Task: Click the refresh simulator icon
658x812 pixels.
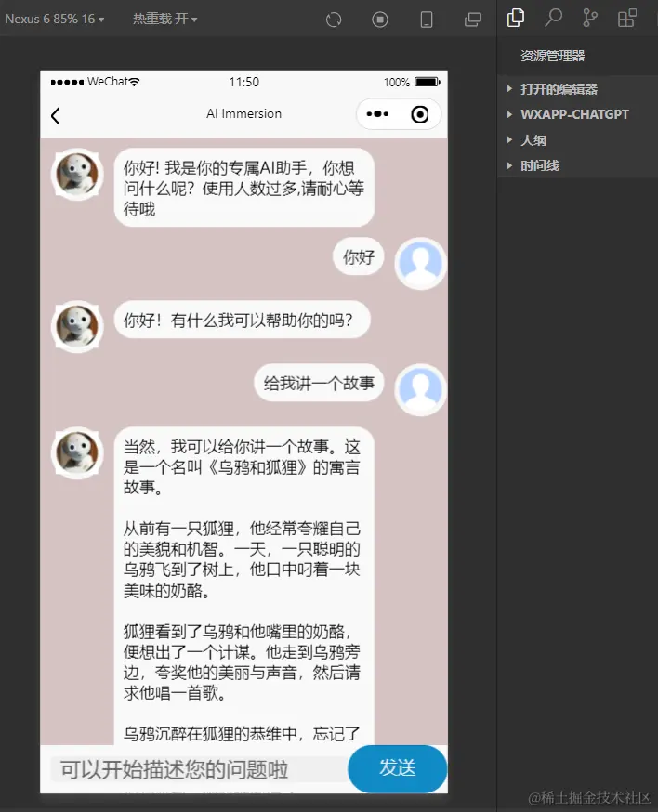Action: click(x=334, y=20)
